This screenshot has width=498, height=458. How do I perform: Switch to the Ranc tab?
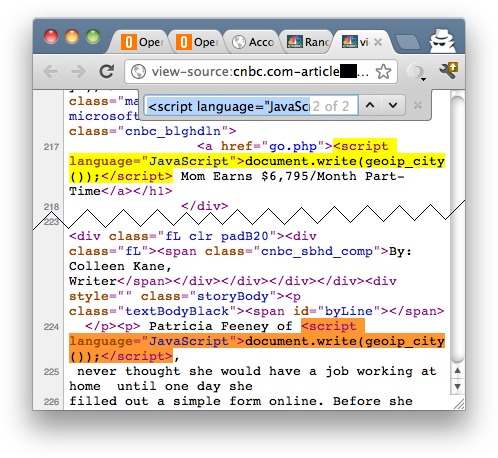(x=308, y=42)
